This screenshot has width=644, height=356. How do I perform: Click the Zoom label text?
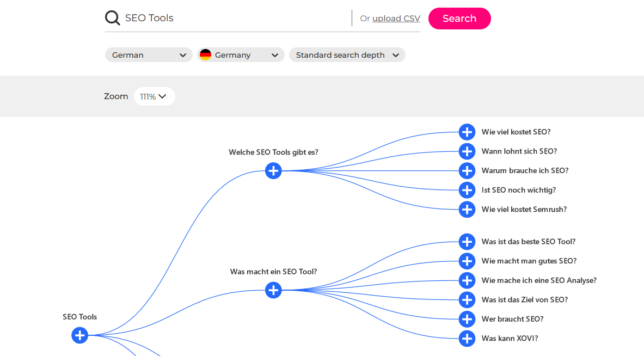[x=116, y=96]
